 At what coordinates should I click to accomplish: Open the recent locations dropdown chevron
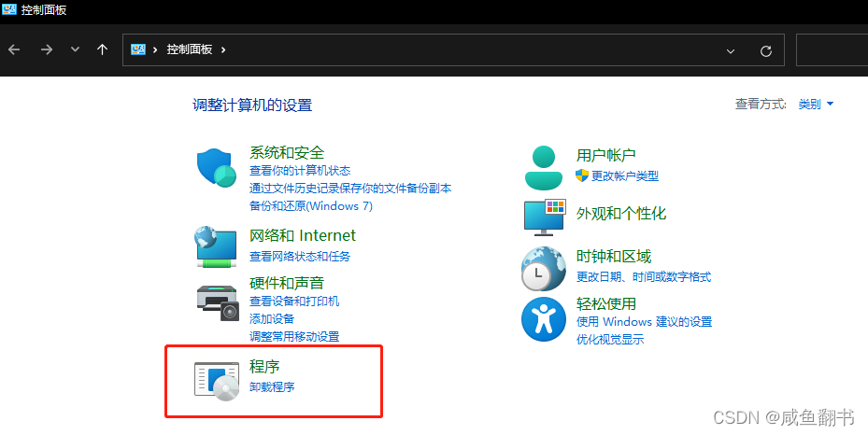coord(76,49)
